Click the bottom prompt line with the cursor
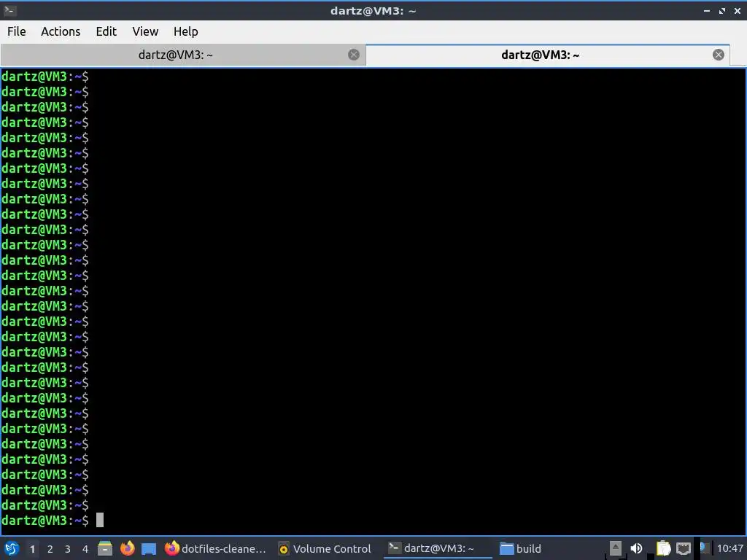 pos(53,520)
